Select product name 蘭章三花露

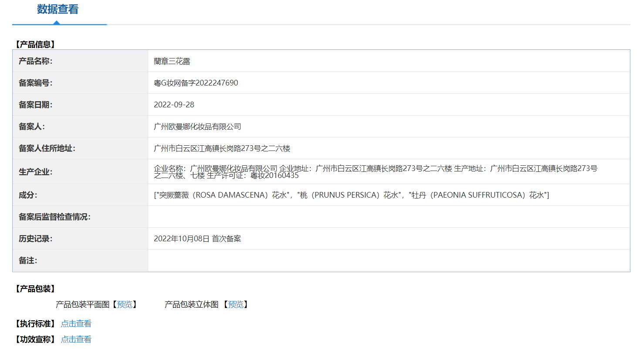(172, 62)
